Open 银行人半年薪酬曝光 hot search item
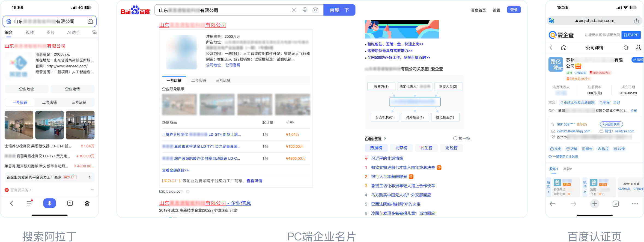This screenshot has height=242, width=644. coord(389,177)
